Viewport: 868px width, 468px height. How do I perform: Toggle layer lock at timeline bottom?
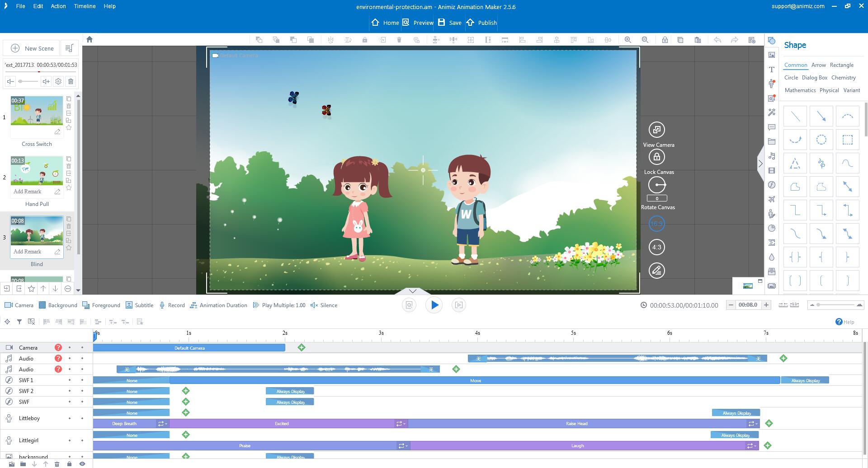coord(69,464)
